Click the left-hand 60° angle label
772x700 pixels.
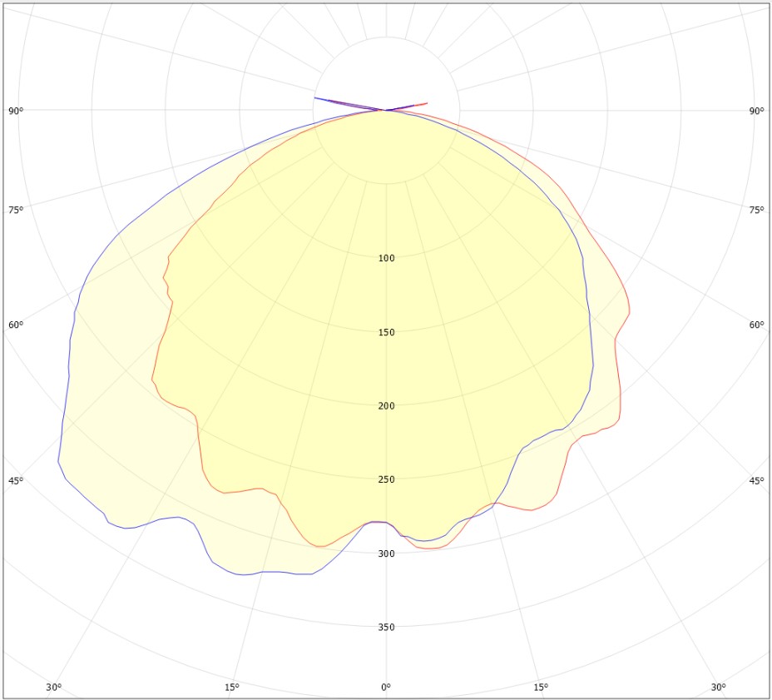[16, 325]
